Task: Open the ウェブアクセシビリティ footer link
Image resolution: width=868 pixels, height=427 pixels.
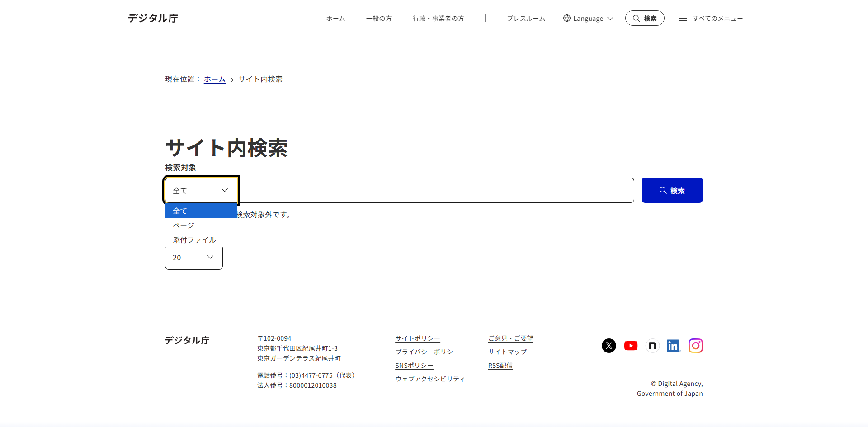Action: pos(430,379)
